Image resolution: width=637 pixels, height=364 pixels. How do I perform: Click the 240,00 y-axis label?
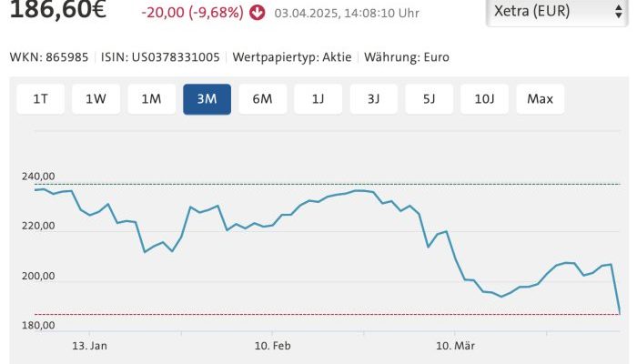click(38, 177)
